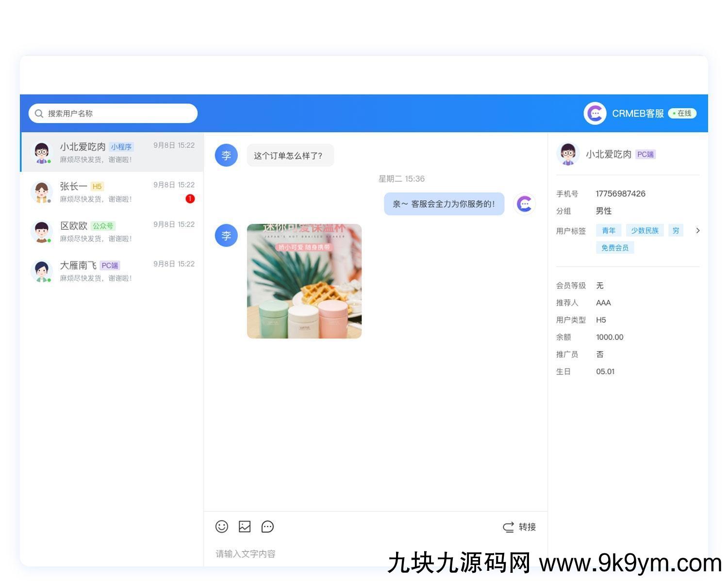Screen dimensions: 728x581
Task: Select the 区欧欧 chat in the list
Action: tap(112, 232)
